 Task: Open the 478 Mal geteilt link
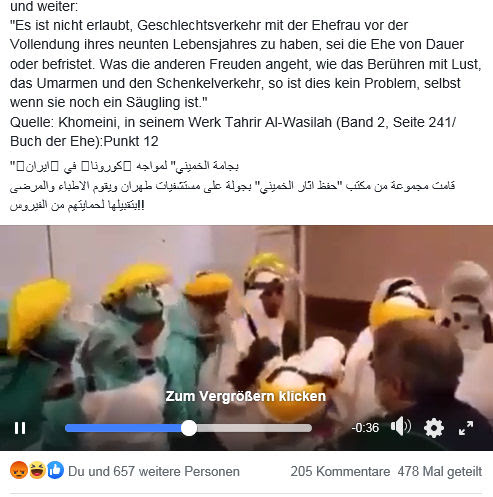(x=440, y=471)
